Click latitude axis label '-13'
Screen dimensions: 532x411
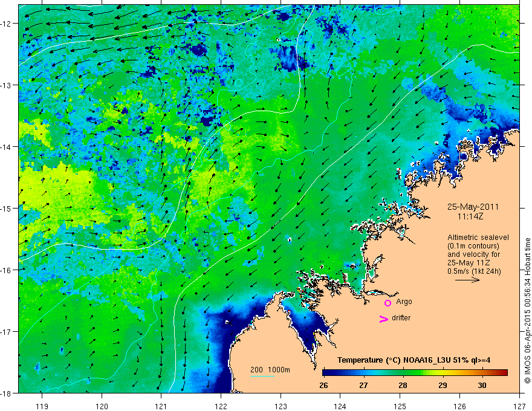tap(7, 85)
